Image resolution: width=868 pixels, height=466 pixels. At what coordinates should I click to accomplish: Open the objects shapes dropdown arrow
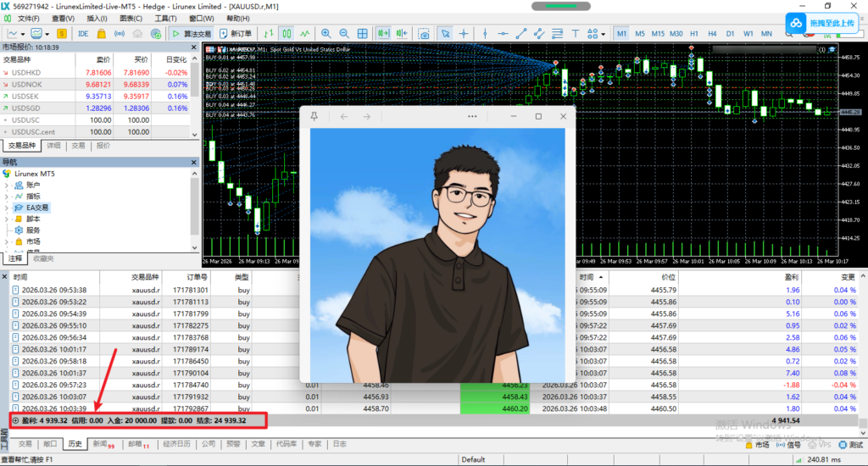(601, 34)
